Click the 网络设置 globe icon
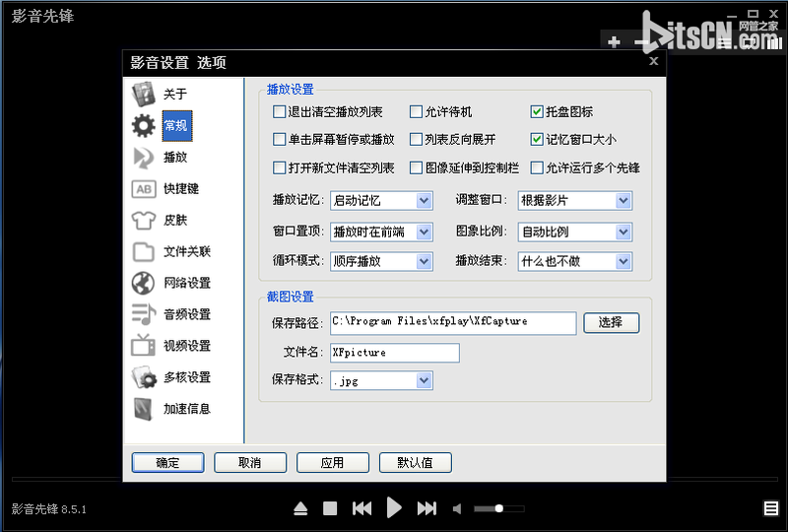Image resolution: width=788 pixels, height=532 pixels. point(144,283)
